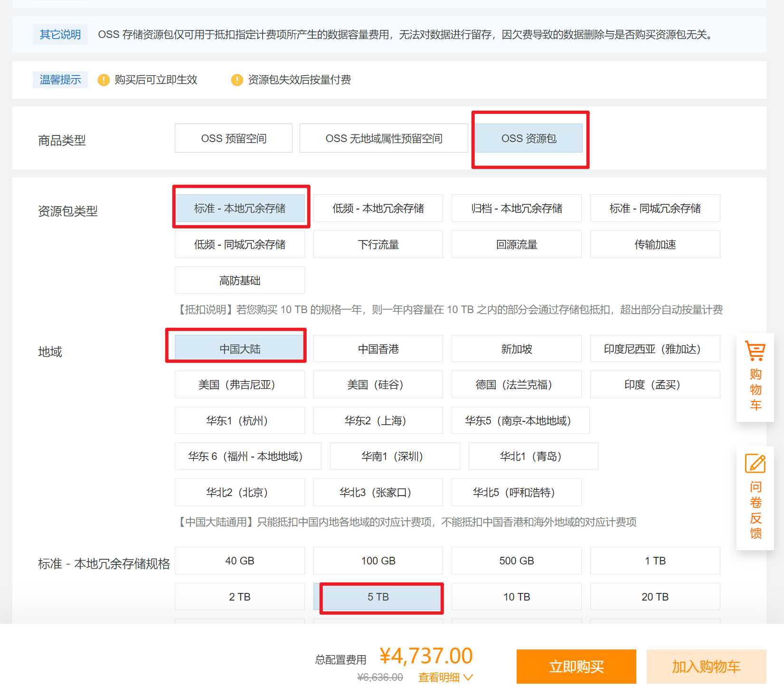
Task: Open 问卷反馈 side panel label
Action: (756, 510)
